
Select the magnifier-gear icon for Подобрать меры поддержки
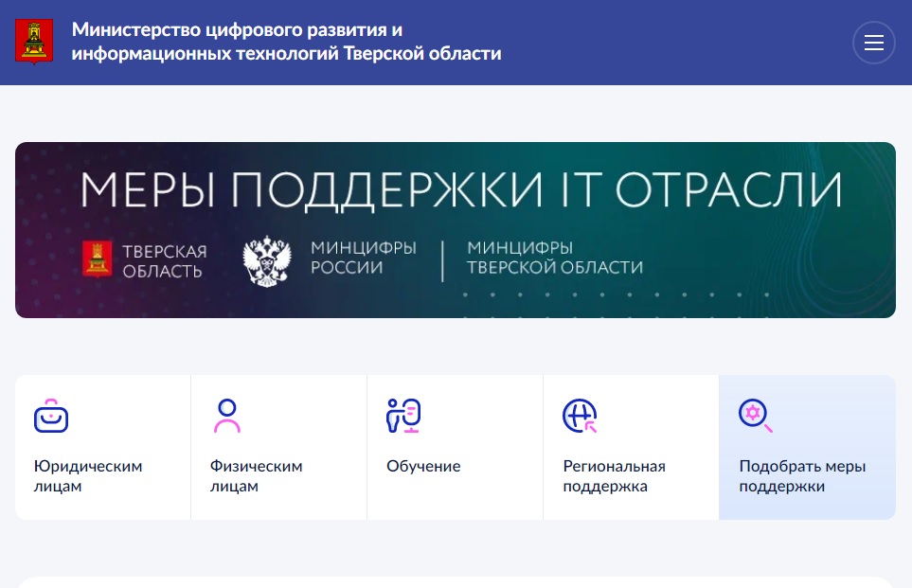[756, 416]
